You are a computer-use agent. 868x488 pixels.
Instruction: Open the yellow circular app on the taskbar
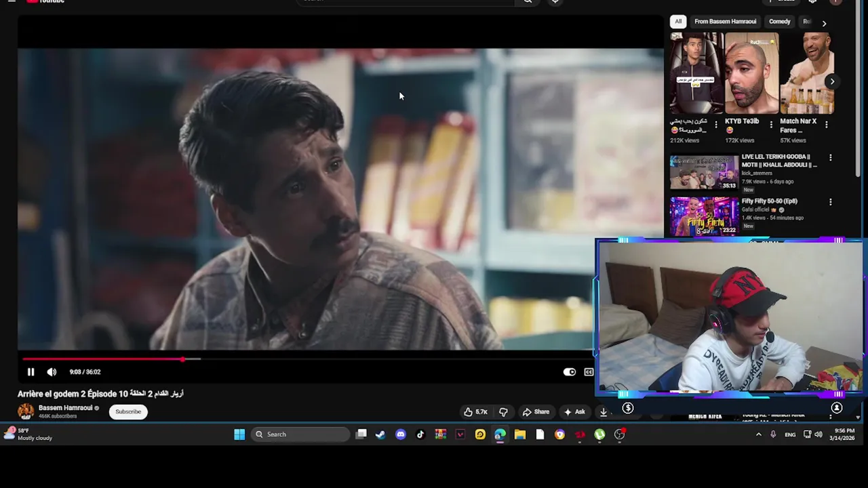click(480, 434)
